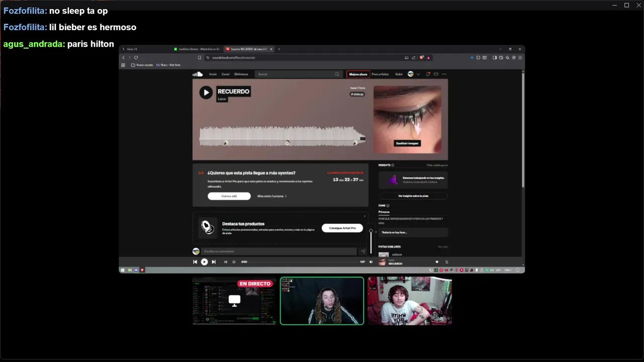The height and width of the screenshot is (362, 644).
Task: Open the play queue icon in the player
Action: pos(446,262)
